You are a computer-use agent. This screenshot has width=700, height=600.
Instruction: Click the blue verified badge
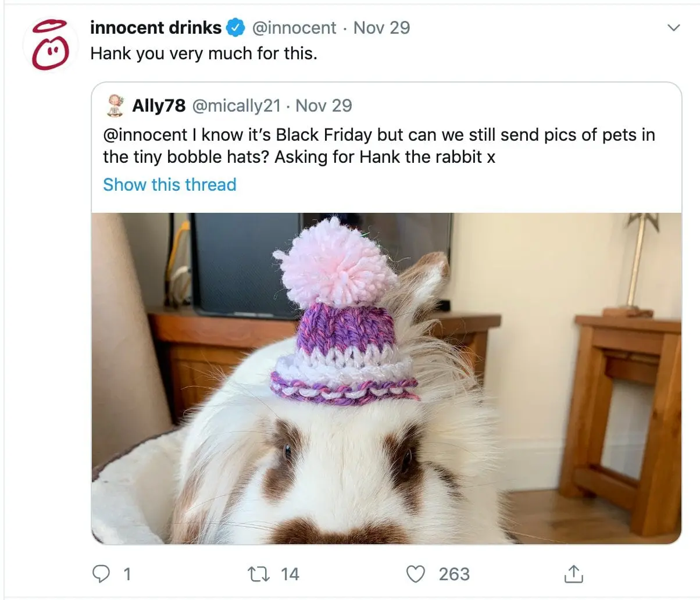(235, 27)
